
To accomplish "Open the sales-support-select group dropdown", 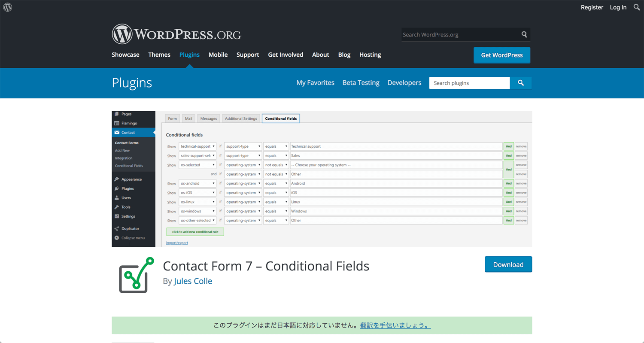I will 197,156.
